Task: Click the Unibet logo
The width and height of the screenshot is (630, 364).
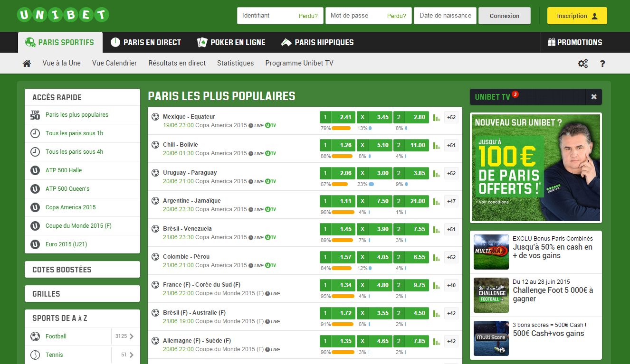Action: (x=63, y=15)
